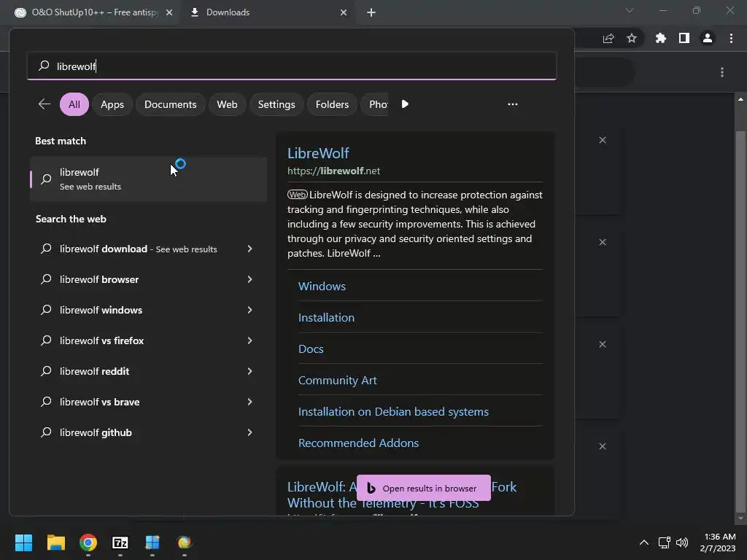Switch to Downloads browser tab
The image size is (747, 560).
pos(268,12)
